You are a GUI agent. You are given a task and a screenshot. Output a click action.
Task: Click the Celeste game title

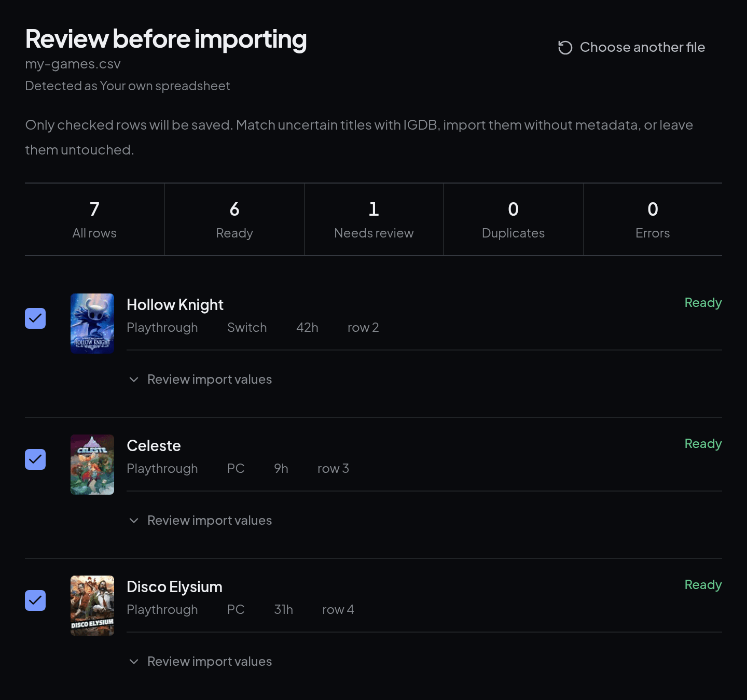pyautogui.click(x=154, y=446)
